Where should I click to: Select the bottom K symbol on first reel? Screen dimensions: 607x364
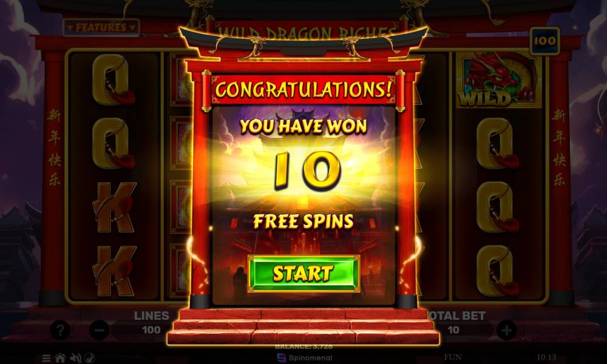114,271
